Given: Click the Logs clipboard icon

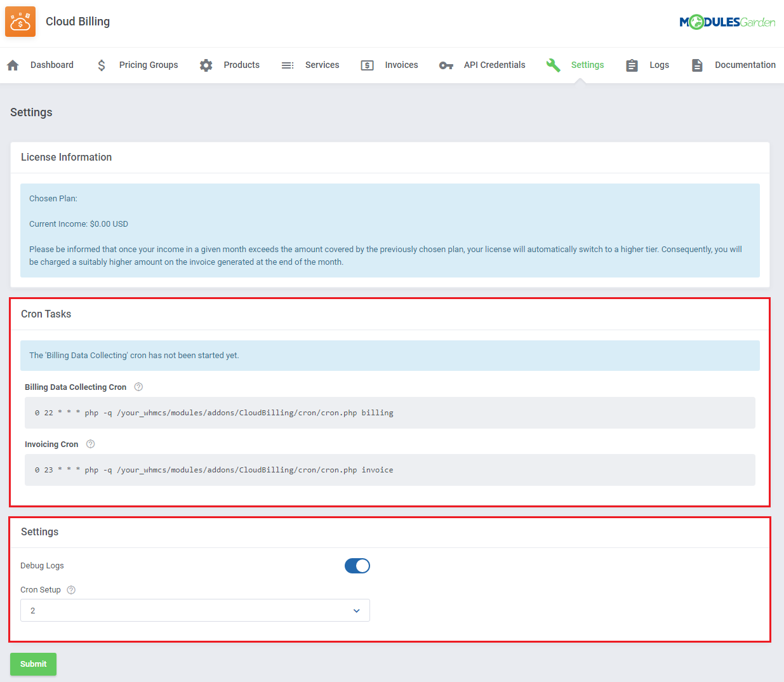Looking at the screenshot, I should click(x=632, y=65).
